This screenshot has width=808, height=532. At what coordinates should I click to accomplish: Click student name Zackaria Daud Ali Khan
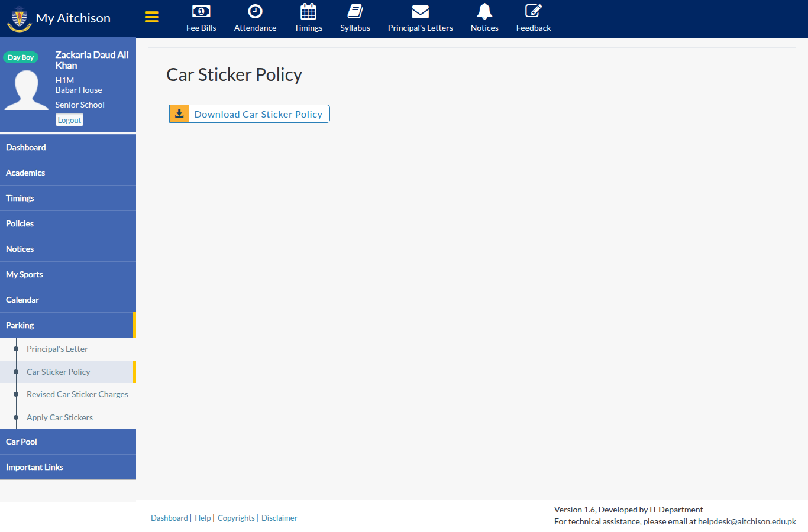click(92, 60)
